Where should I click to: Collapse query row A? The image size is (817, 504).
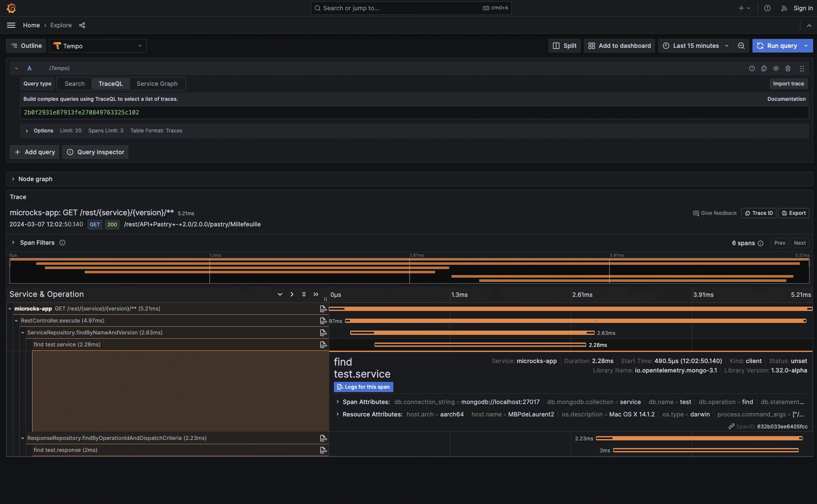click(x=16, y=68)
